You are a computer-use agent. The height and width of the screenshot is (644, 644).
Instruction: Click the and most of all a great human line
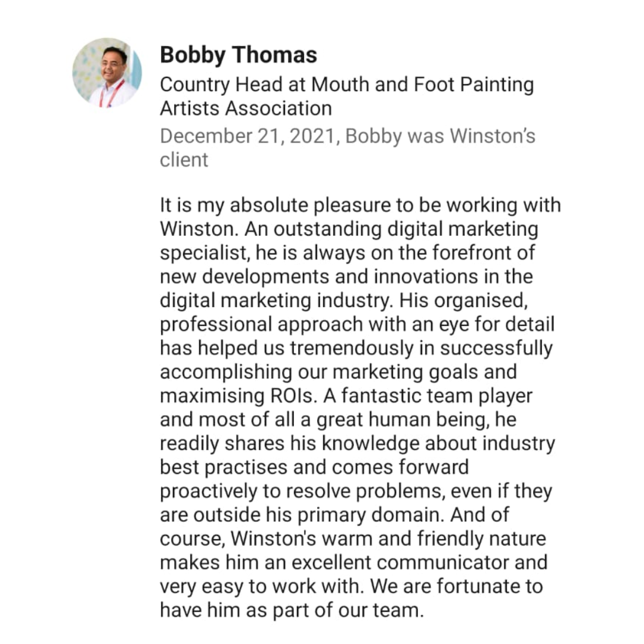tap(338, 419)
